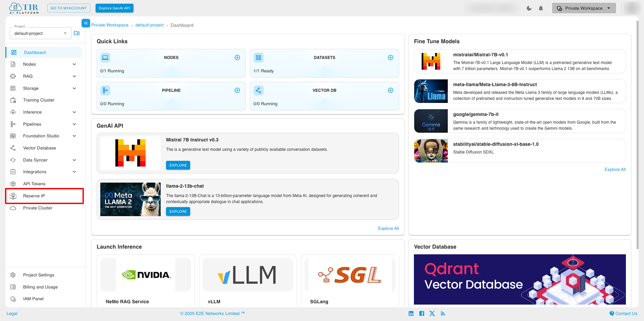Click GO TO MYACCOUNT button
This screenshot has width=644, height=321.
click(x=69, y=8)
